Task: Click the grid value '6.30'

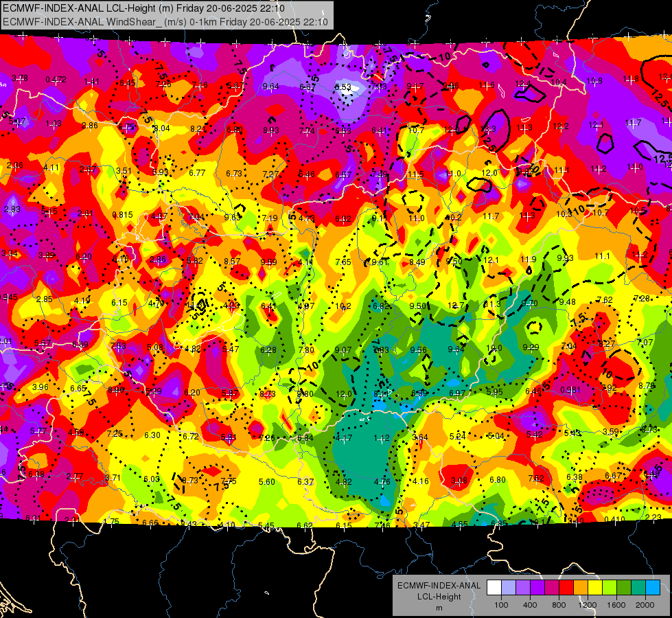Action: [152, 435]
